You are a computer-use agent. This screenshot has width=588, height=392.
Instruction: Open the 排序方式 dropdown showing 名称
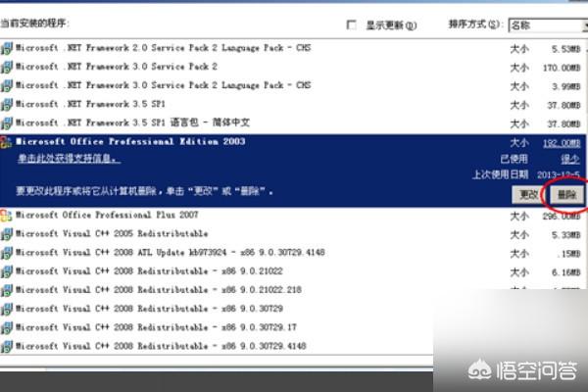(x=548, y=25)
